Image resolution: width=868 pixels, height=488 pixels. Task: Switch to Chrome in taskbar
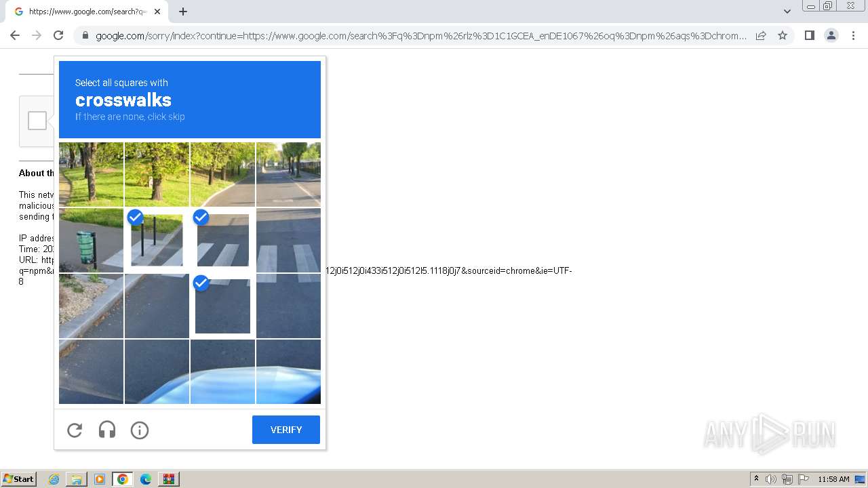coord(123,479)
